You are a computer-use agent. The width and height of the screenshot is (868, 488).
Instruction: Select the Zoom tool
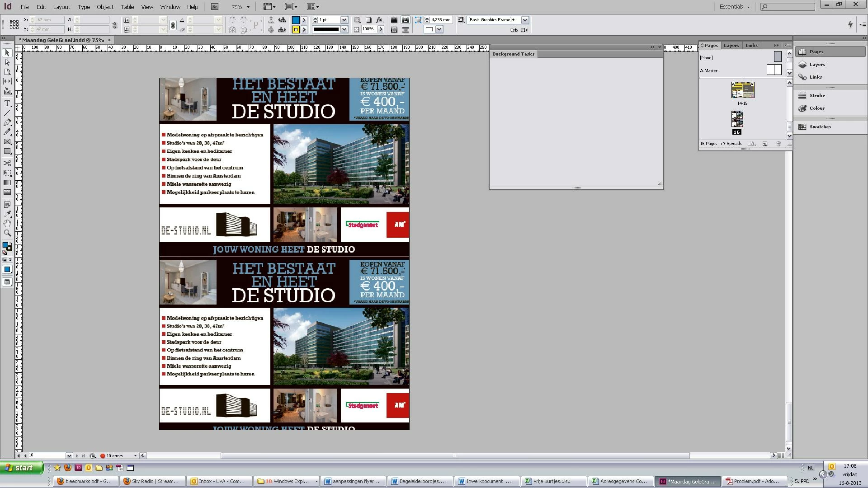point(7,233)
